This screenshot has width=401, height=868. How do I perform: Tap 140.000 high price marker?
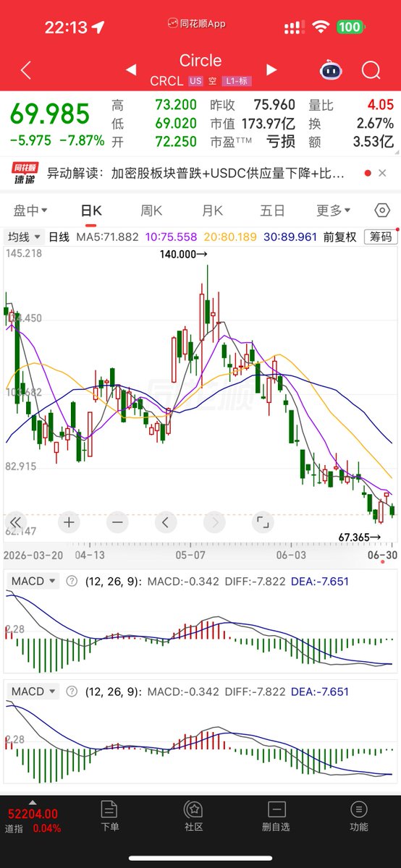tap(184, 254)
